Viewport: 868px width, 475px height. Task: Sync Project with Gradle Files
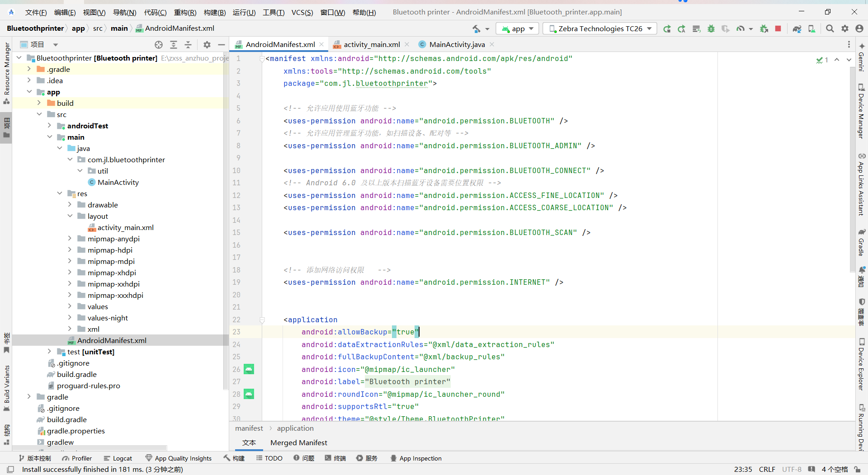point(797,28)
